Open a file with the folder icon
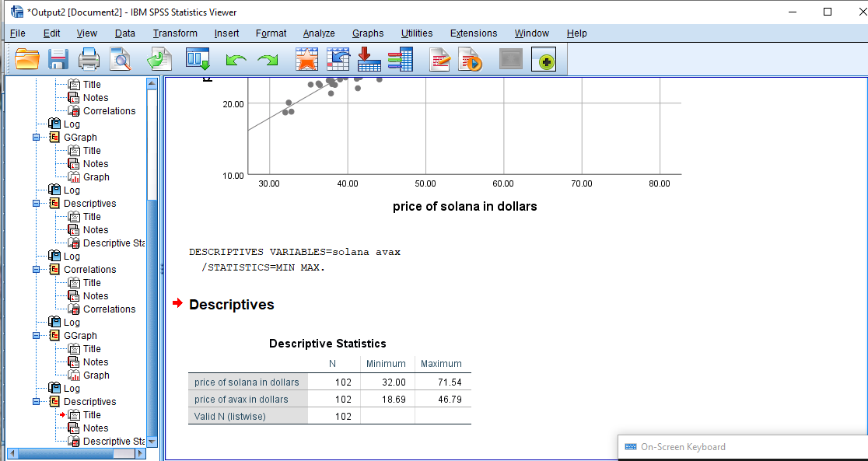The image size is (868, 461). pyautogui.click(x=27, y=59)
